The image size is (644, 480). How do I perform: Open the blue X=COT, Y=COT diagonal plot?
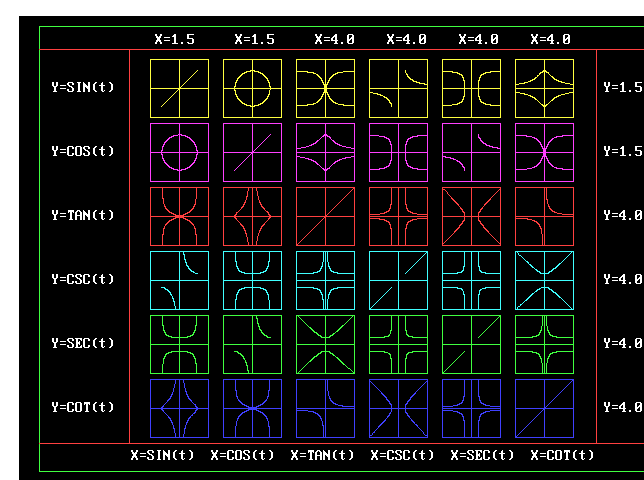tap(545, 409)
